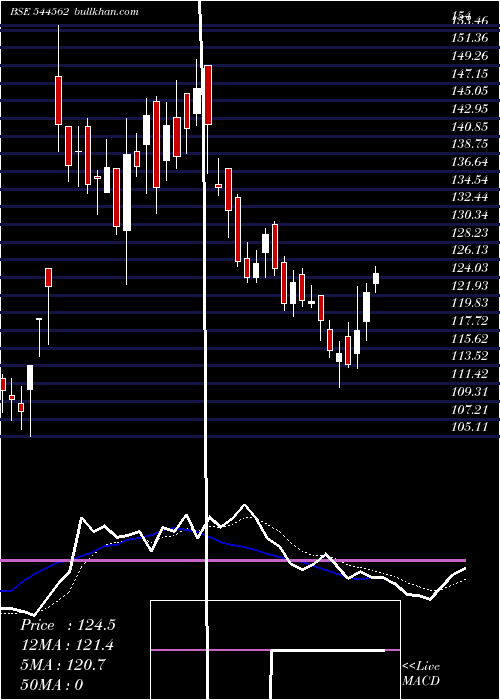The height and width of the screenshot is (700, 500).
Task: Click the 50MA : 0 readout
Action: point(52,685)
